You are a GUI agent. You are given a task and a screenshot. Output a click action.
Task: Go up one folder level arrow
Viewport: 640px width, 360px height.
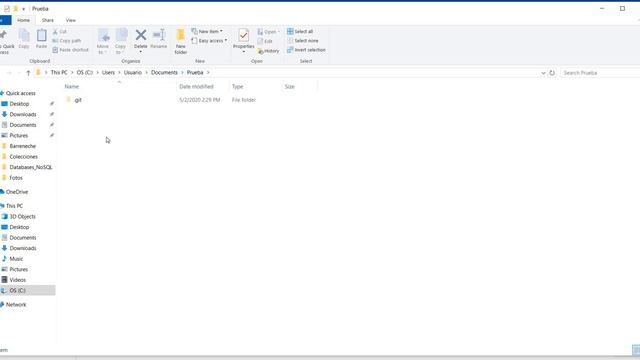tap(28, 73)
